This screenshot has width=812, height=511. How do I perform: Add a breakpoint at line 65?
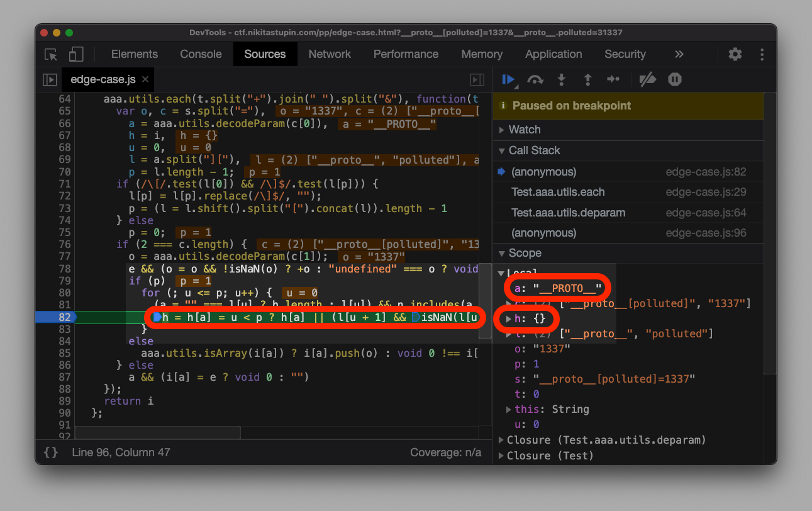tap(64, 111)
